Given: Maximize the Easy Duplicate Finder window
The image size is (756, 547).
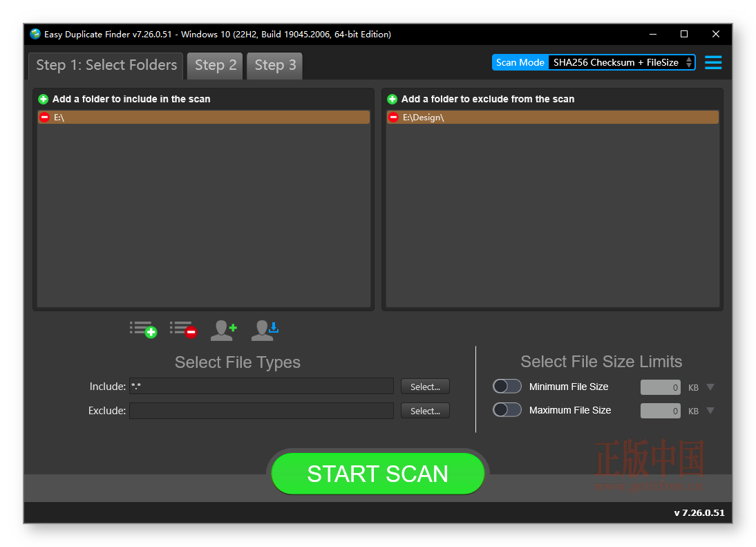Looking at the screenshot, I should (684, 35).
